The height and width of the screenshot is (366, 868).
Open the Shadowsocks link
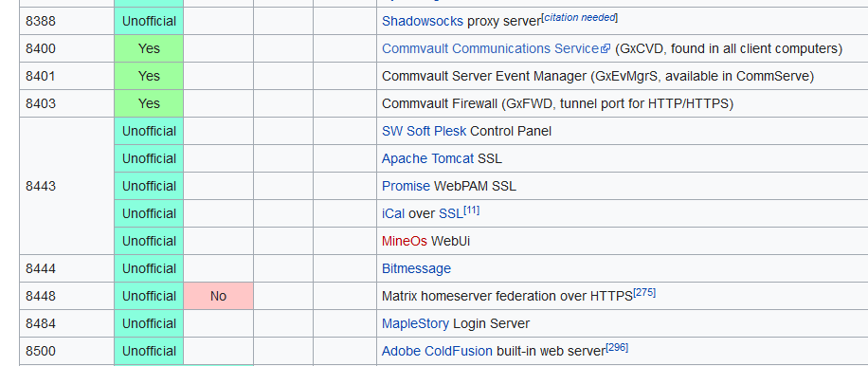click(x=423, y=21)
